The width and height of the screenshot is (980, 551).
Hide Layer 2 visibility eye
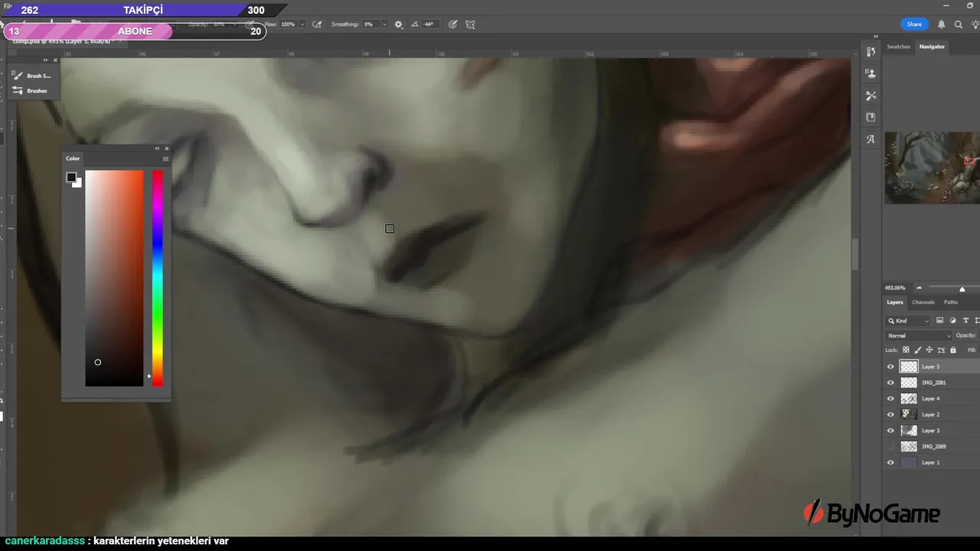point(890,415)
